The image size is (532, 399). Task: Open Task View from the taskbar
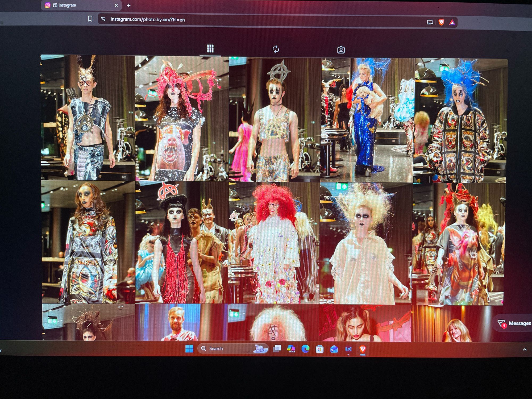coord(277,348)
